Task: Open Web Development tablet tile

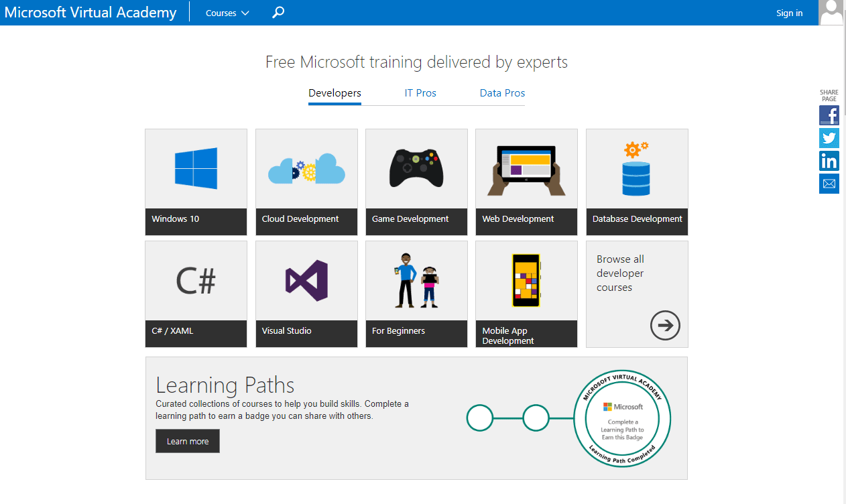Action: point(526,182)
